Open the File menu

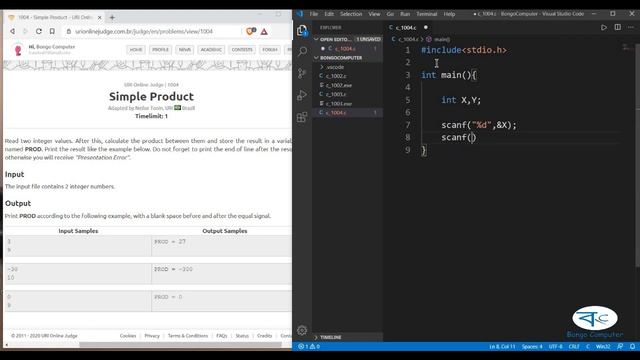(x=313, y=14)
